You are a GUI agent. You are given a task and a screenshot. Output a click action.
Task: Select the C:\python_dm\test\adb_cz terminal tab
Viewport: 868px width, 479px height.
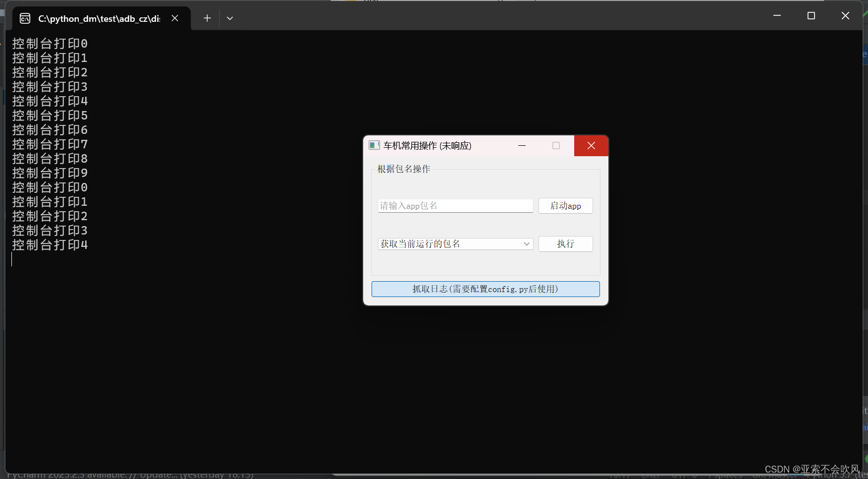point(102,19)
